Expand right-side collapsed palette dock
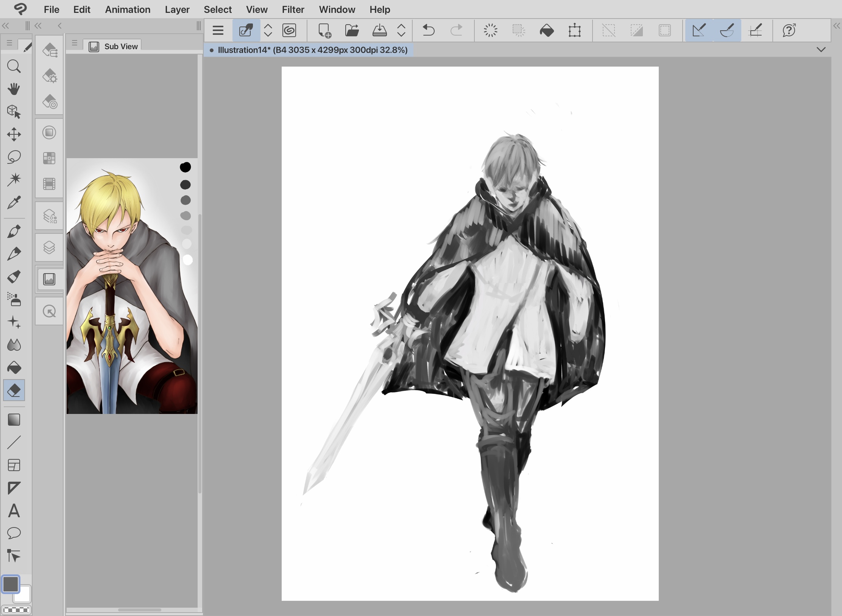The height and width of the screenshot is (616, 842). tap(837, 26)
